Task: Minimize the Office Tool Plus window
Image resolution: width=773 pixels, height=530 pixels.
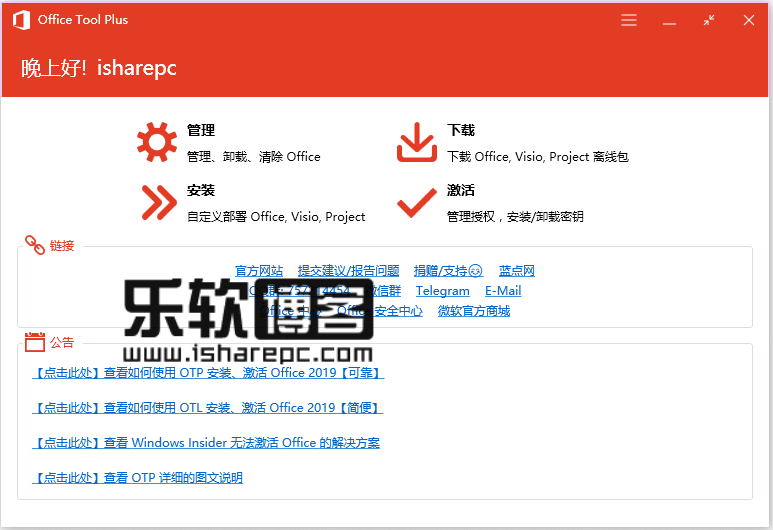Action: pos(669,23)
